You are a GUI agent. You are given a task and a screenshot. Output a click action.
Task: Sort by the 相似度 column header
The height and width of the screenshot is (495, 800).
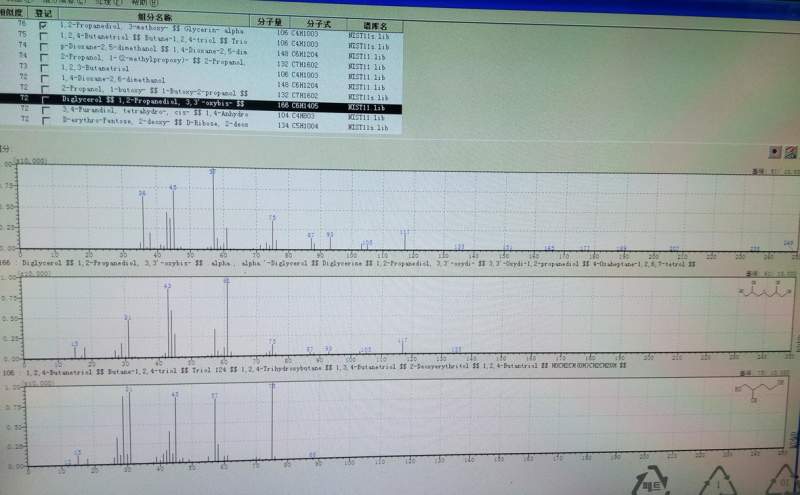pyautogui.click(x=12, y=12)
